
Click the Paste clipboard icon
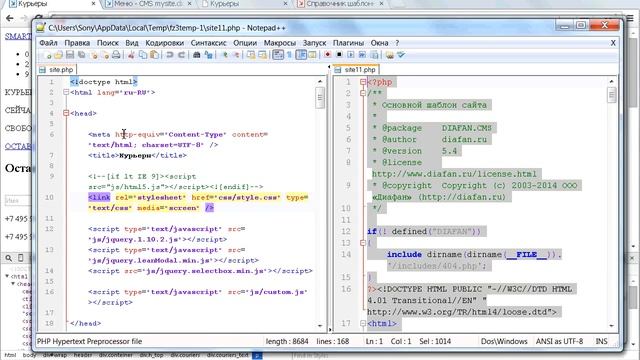click(x=154, y=55)
